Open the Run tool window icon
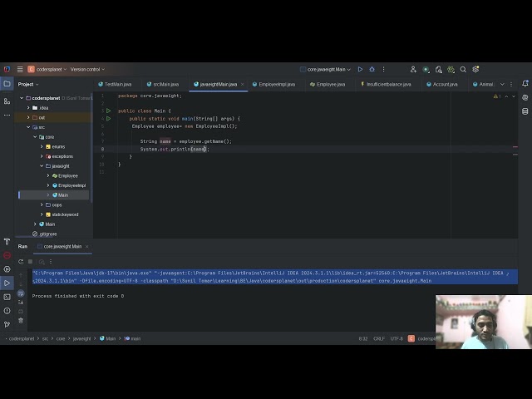Viewport: 532px width, 399px height. [7, 283]
